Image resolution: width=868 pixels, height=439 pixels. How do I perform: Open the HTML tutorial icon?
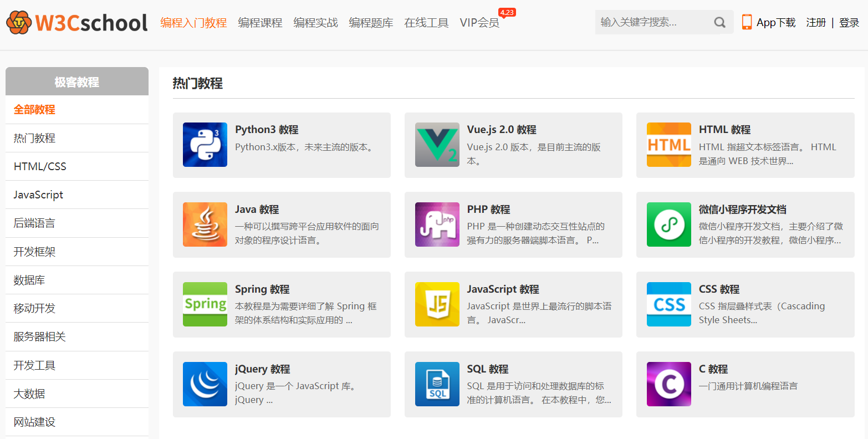669,145
